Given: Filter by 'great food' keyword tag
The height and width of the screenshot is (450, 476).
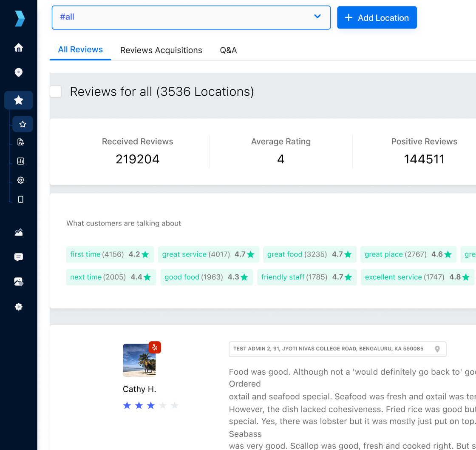Looking at the screenshot, I should tap(309, 254).
